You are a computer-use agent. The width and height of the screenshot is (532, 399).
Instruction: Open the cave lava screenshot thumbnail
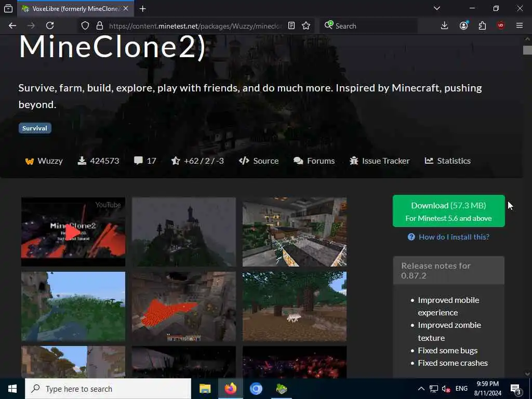pyautogui.click(x=183, y=306)
